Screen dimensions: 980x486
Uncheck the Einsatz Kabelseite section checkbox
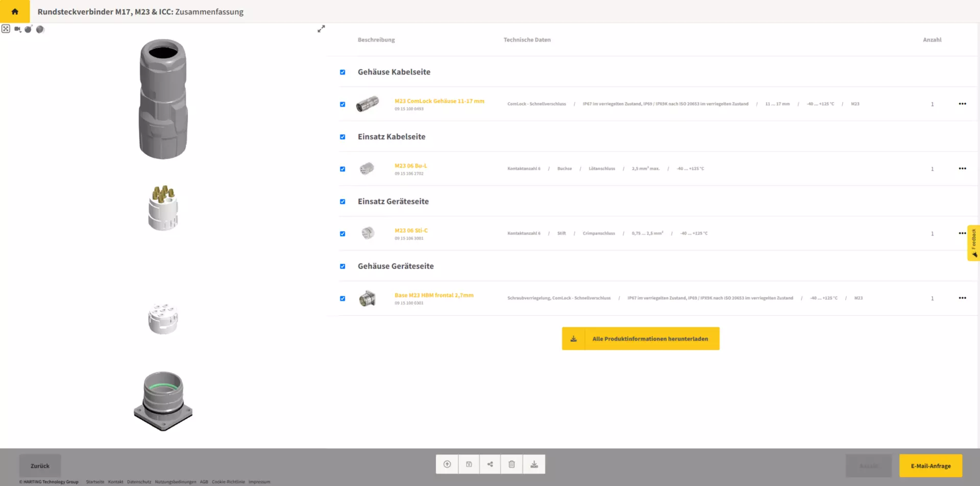click(x=342, y=137)
